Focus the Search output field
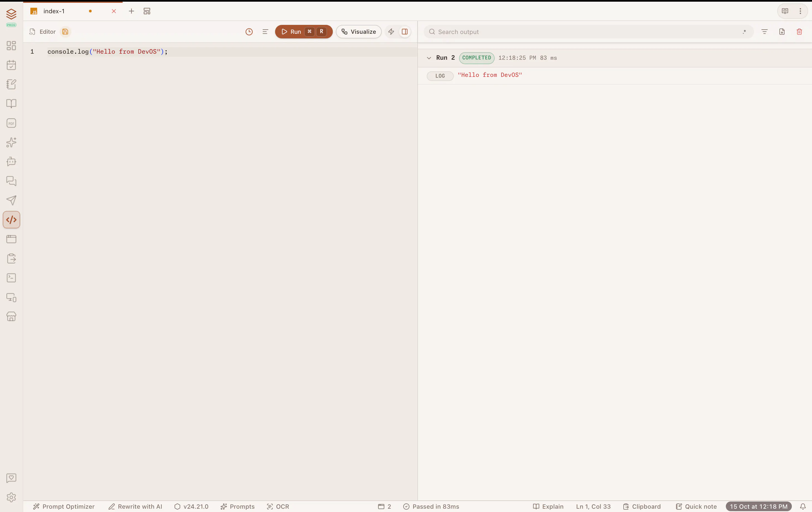This screenshot has height=512, width=812. coord(589,32)
